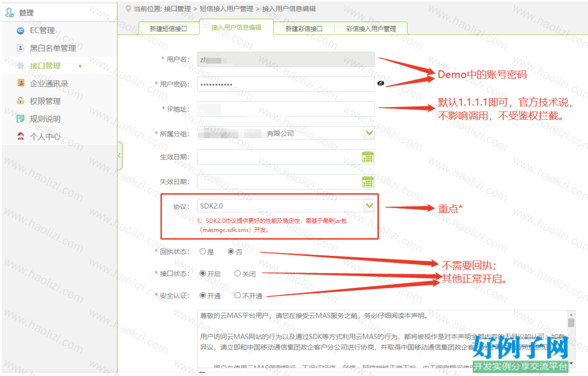Click the 规则说明 note icon
The width and height of the screenshot is (588, 376).
tap(20, 118)
